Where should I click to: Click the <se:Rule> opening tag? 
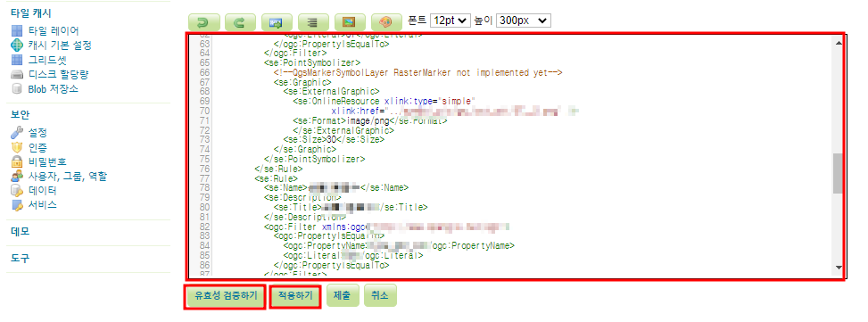[276, 178]
